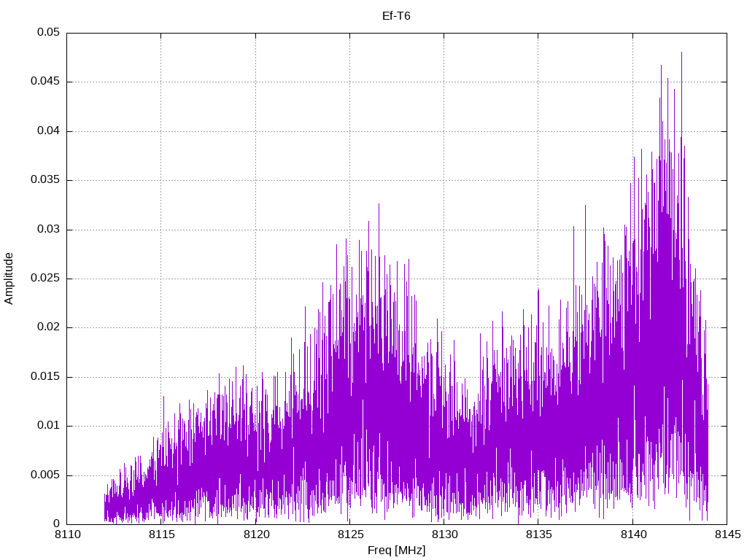
Task: Select the 8110 x-axis tick label
Action: [67, 534]
